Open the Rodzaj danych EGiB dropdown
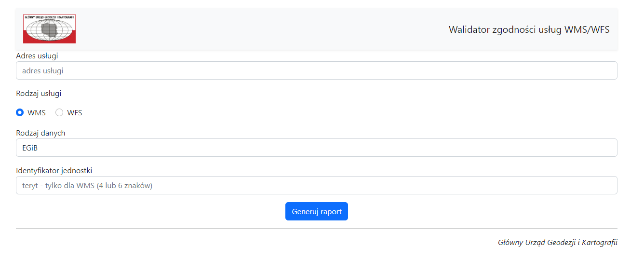This screenshot has height=260, width=644. [316, 148]
